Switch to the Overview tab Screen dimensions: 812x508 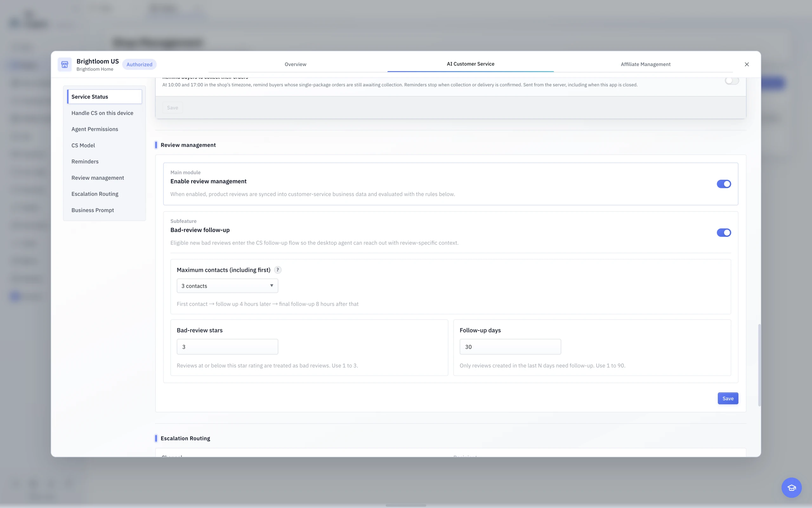point(295,64)
